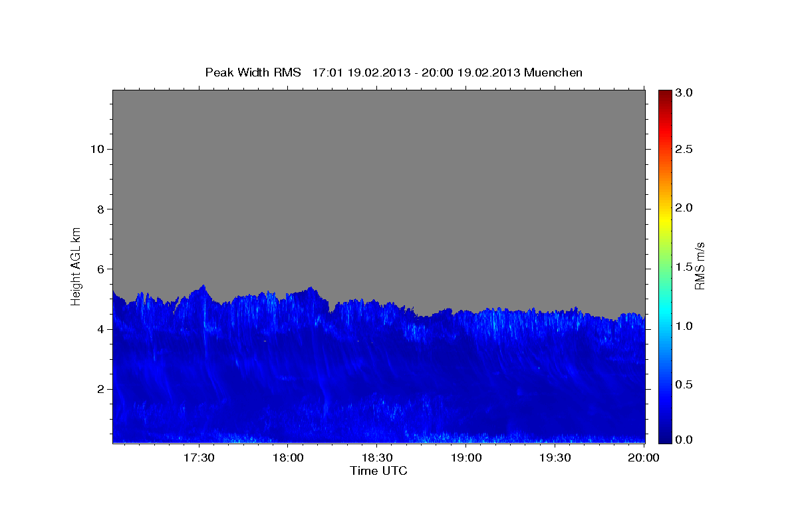Click the 'Height AGL km' axis label
Image resolution: width=798 pixels, height=532 pixels.
(x=76, y=265)
